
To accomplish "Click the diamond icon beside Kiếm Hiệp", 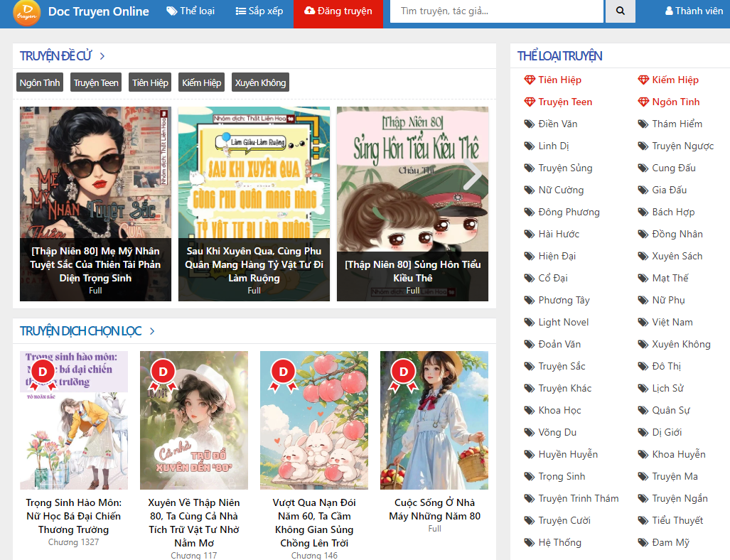I will point(643,80).
